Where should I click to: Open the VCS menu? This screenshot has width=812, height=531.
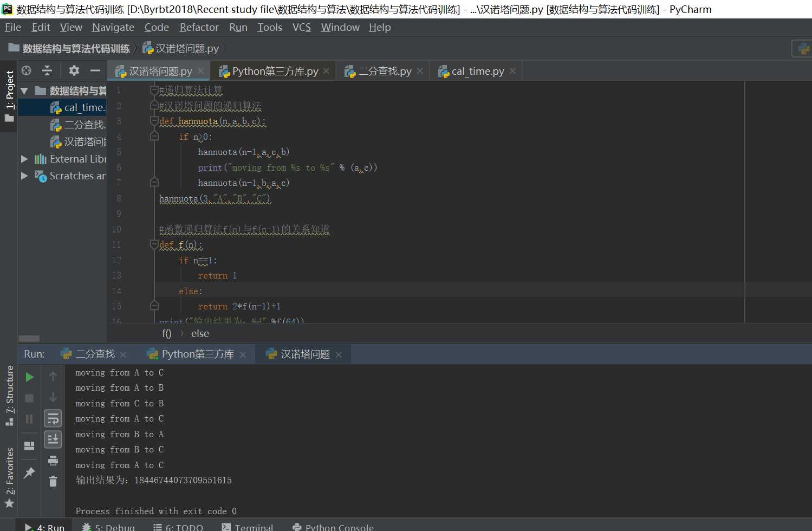pos(302,27)
